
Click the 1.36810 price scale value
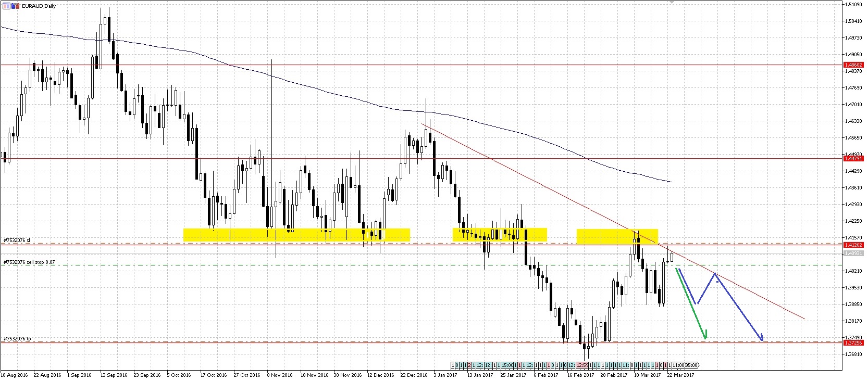(853, 354)
